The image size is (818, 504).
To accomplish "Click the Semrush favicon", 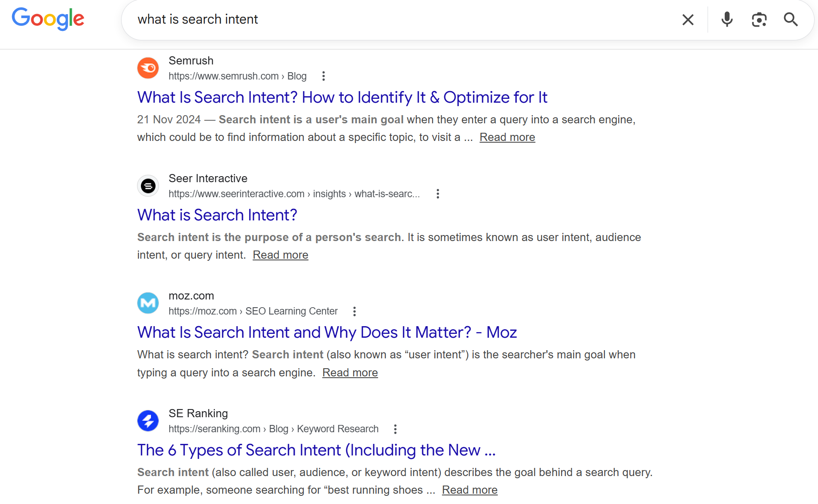I will tap(148, 68).
